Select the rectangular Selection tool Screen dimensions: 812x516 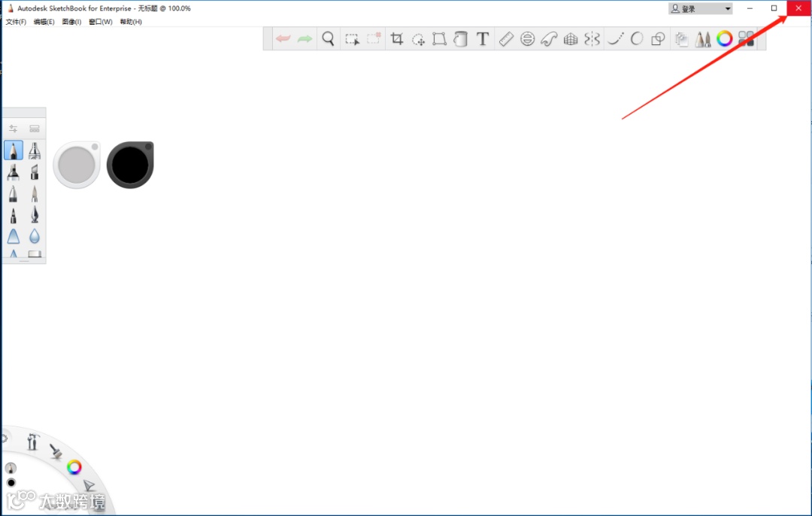click(352, 39)
